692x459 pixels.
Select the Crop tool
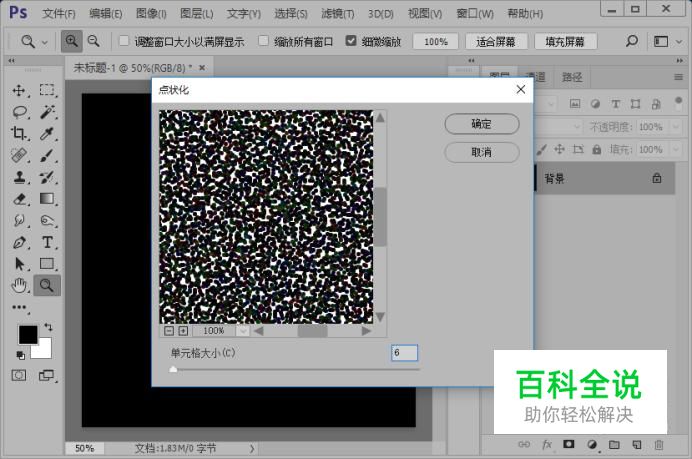19,133
